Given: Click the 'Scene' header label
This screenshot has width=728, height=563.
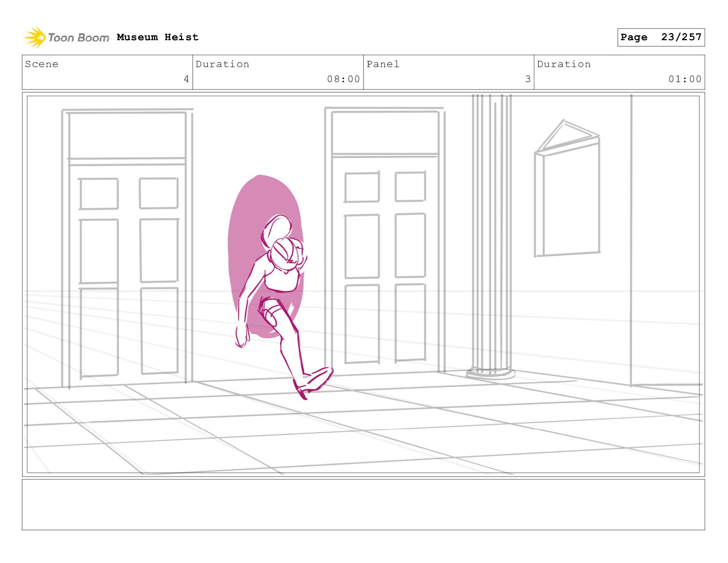Looking at the screenshot, I should [41, 64].
